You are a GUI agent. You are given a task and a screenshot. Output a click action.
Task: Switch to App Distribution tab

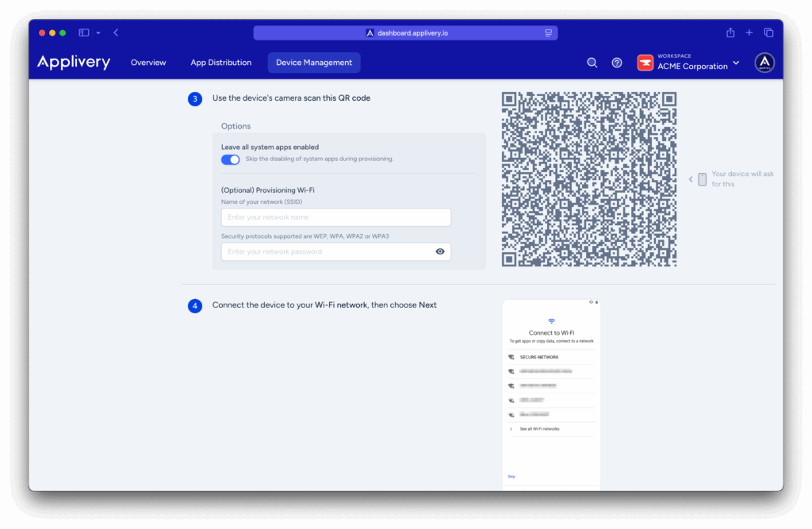coord(220,63)
